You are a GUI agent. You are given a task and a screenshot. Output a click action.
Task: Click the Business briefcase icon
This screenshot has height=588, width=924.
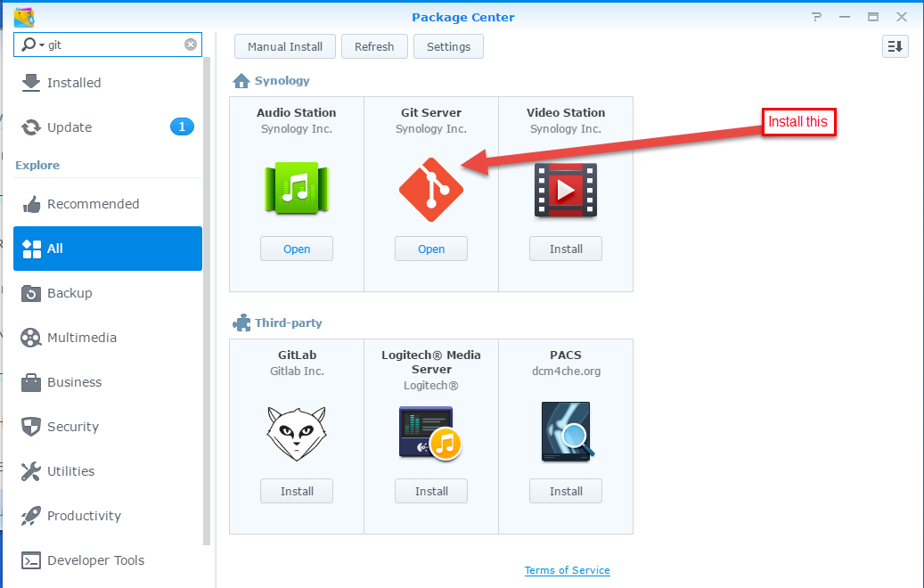tap(31, 382)
